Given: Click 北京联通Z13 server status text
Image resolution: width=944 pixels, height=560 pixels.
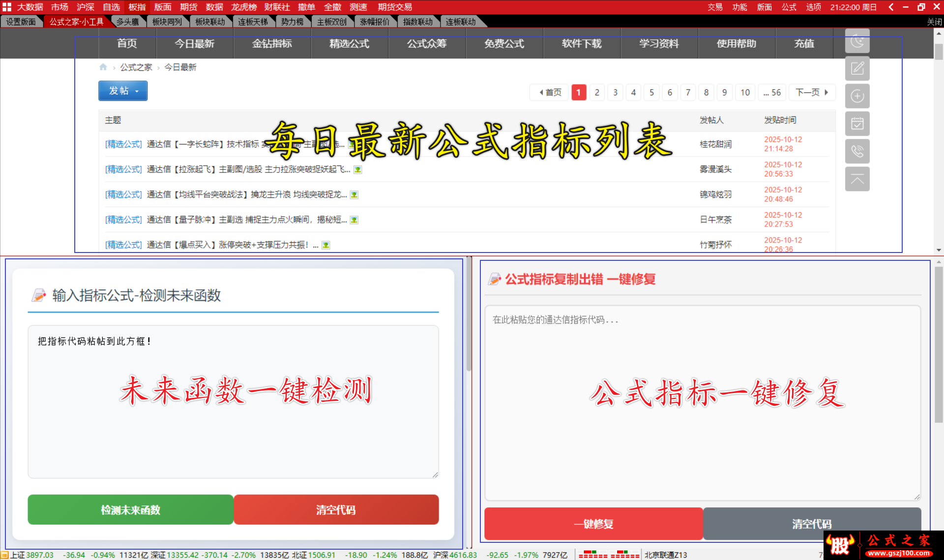Looking at the screenshot, I should click(666, 555).
